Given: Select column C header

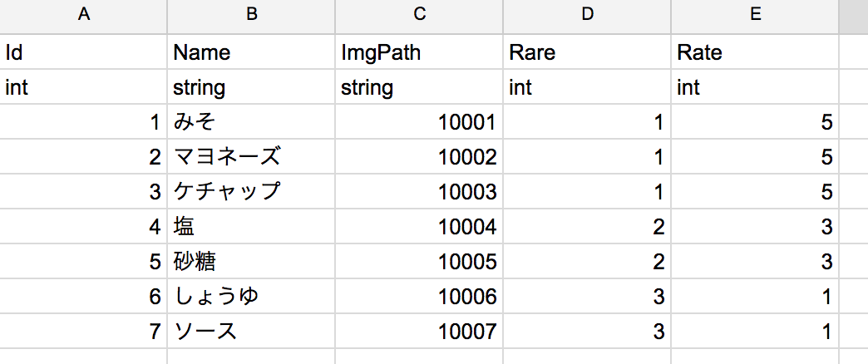Looking at the screenshot, I should point(419,14).
